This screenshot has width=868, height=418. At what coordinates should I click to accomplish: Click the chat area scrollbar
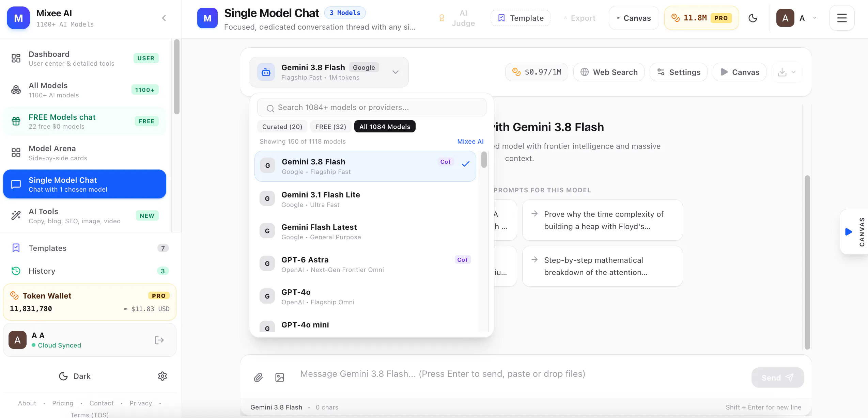pos(807,262)
